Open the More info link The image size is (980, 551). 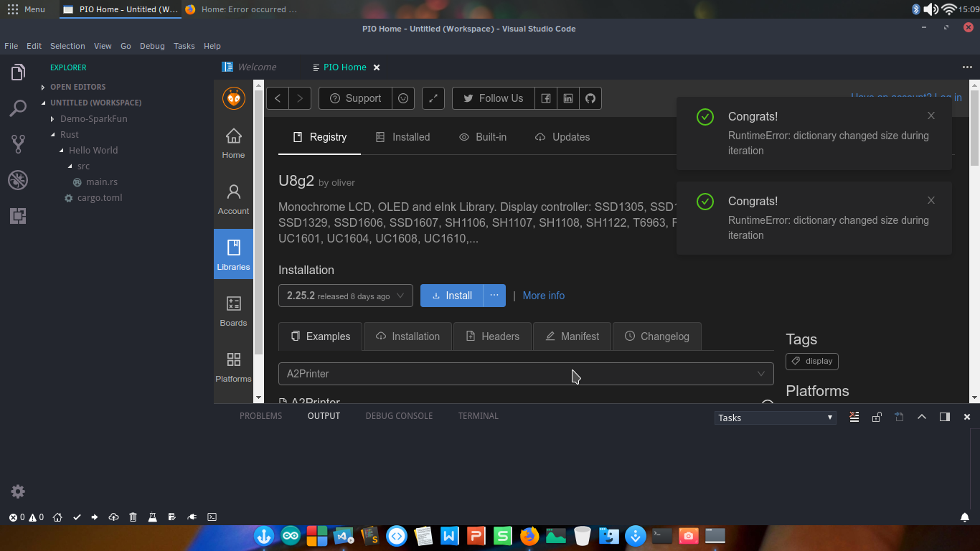543,296
